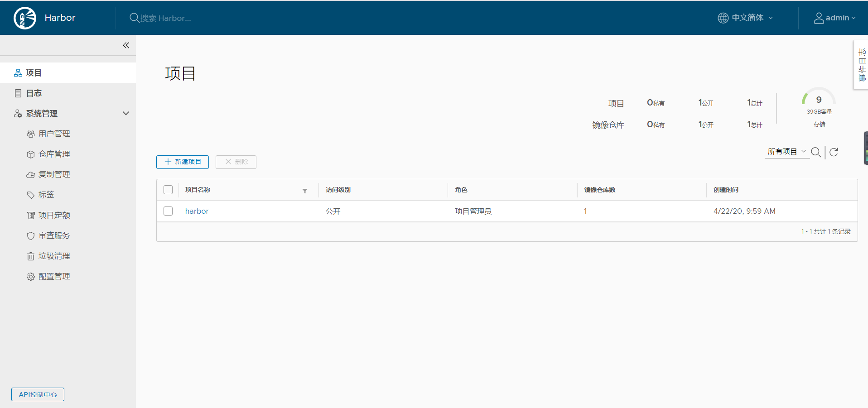Screen dimensions: 868x408
Task: Open the event log side tab
Action: (x=861, y=65)
